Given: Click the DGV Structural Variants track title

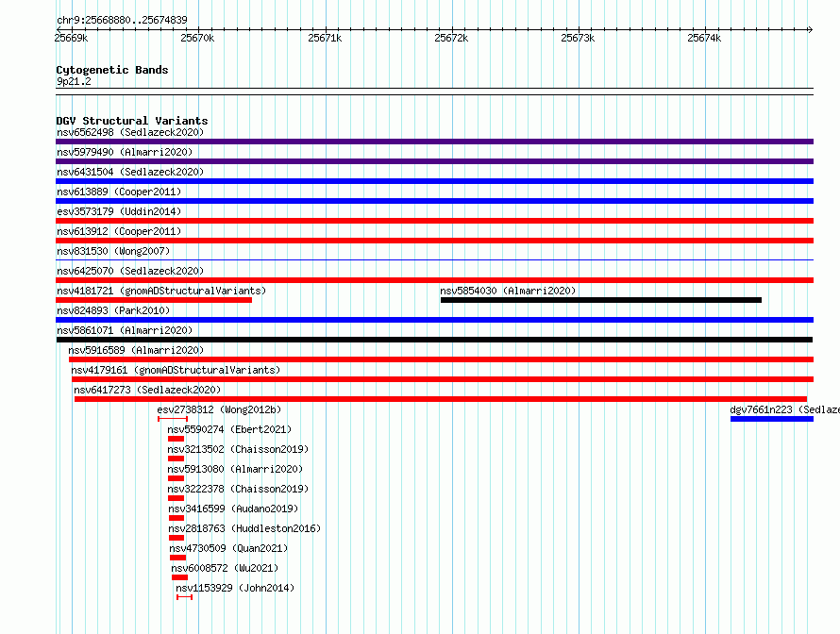Looking at the screenshot, I should point(132,121).
